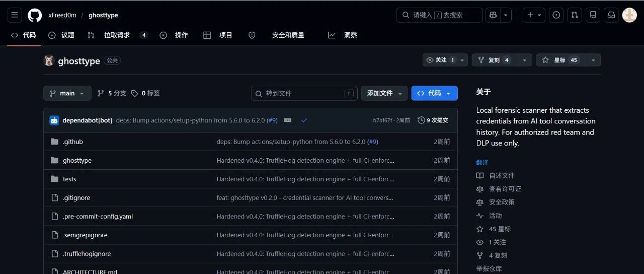This screenshot has width=644, height=274.
Task: Open the tests folder name
Action: pos(69,179)
